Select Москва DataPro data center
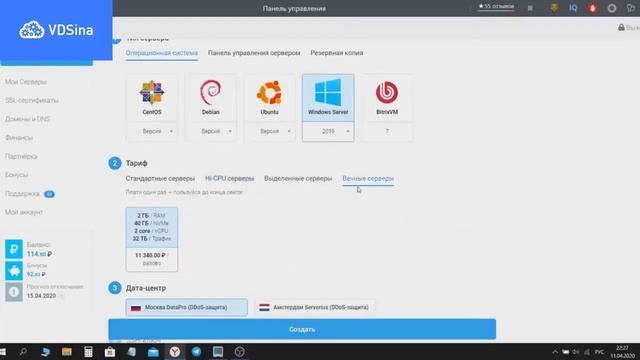Screen dimensions: 640x360 187,307
